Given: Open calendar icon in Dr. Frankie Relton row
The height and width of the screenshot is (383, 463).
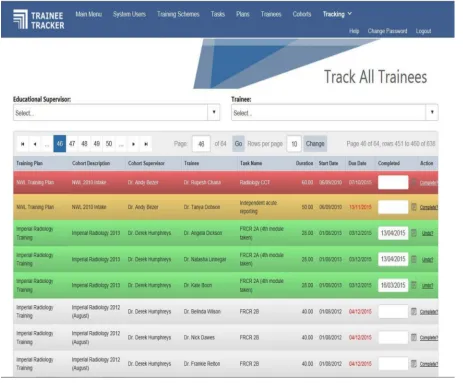Looking at the screenshot, I should tap(414, 364).
